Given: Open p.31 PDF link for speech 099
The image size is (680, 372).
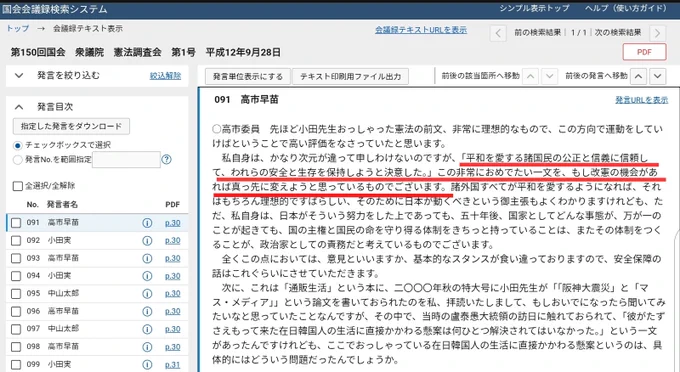Looking at the screenshot, I should [x=173, y=365].
